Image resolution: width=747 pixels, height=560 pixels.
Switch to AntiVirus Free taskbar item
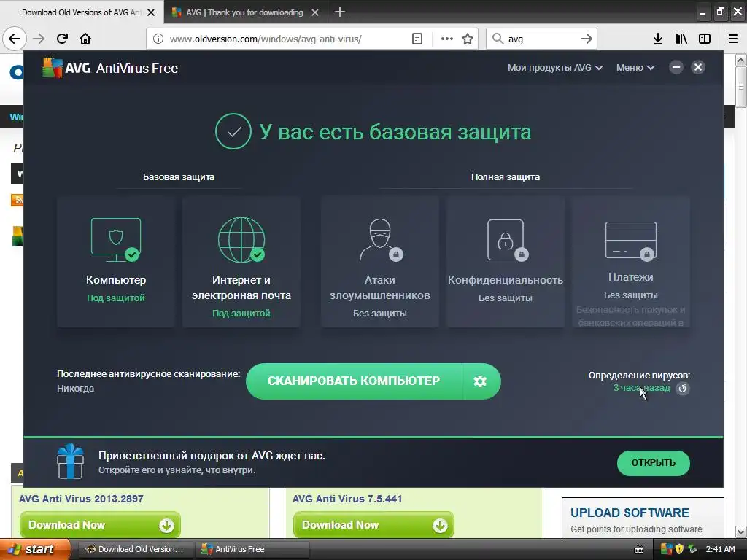pos(253,549)
